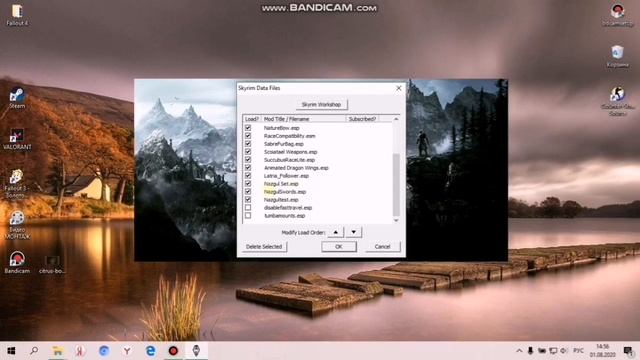Open the Steam desktop icon
Viewport: 640px width, 360px height.
pyautogui.click(x=17, y=98)
